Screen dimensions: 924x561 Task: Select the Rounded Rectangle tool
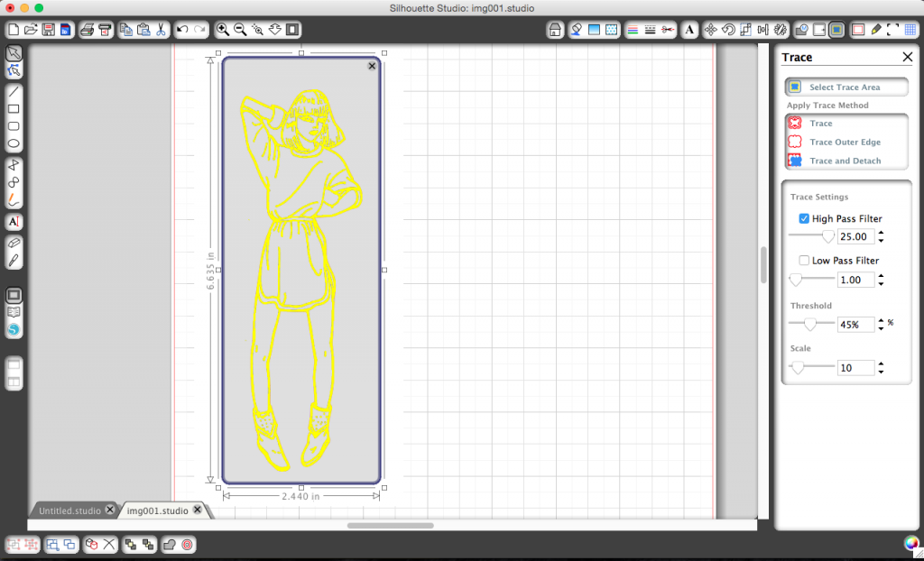[x=14, y=126]
